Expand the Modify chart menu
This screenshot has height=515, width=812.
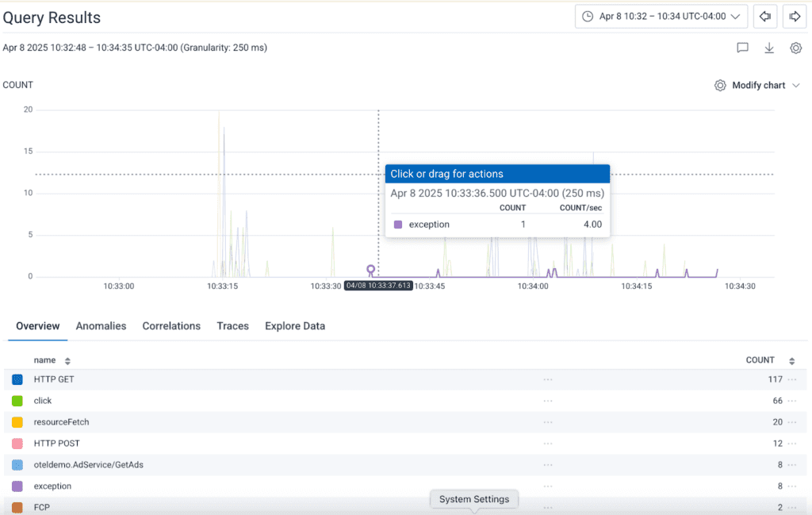757,85
